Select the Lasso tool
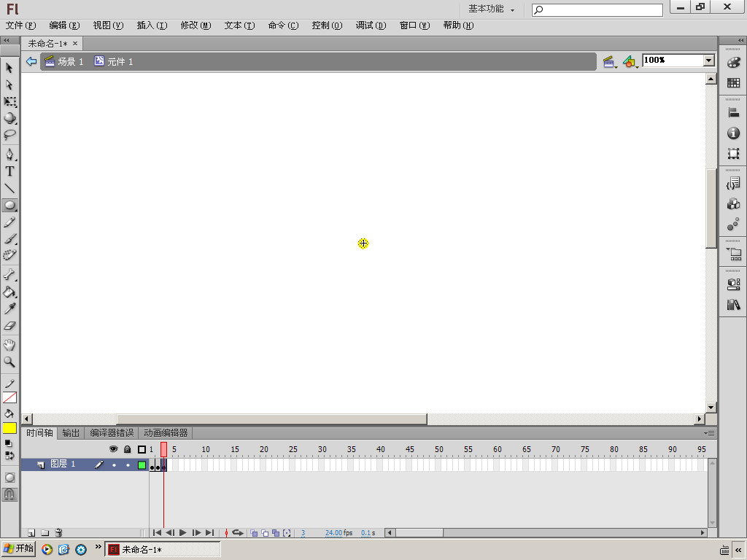The image size is (747, 560). 9,135
